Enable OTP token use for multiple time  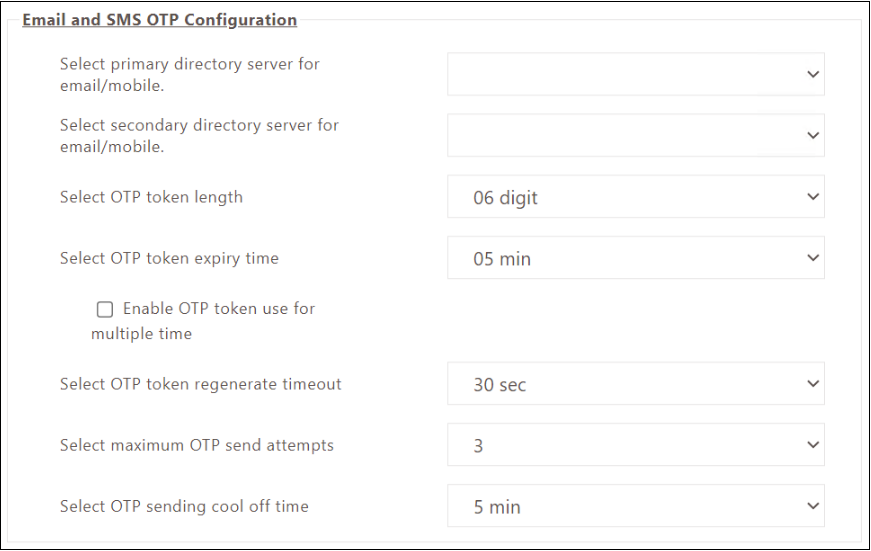click(x=105, y=309)
